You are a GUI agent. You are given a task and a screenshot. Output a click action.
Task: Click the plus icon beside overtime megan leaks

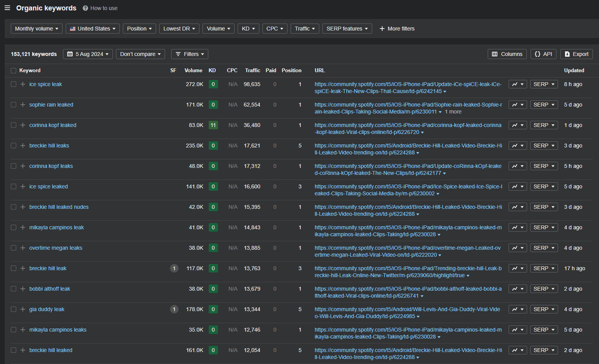click(x=22, y=248)
